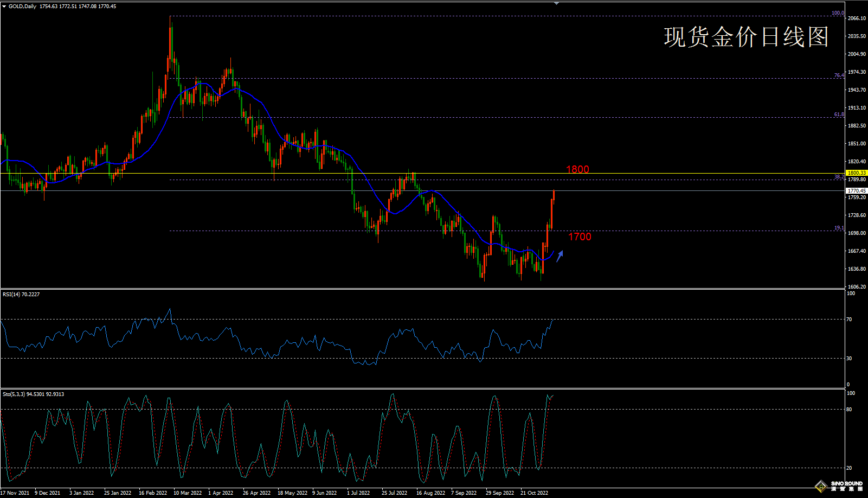
Task: Click the 1636.80 price axis label
Action: pyautogui.click(x=857, y=269)
